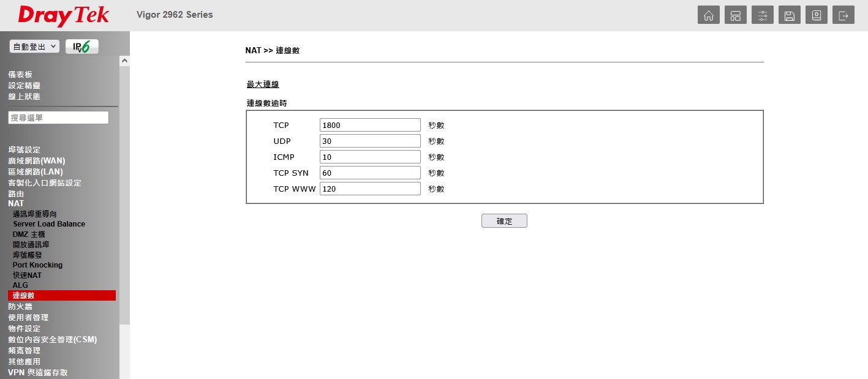Click the TCP timeout input field
The image size is (868, 379).
click(x=370, y=125)
